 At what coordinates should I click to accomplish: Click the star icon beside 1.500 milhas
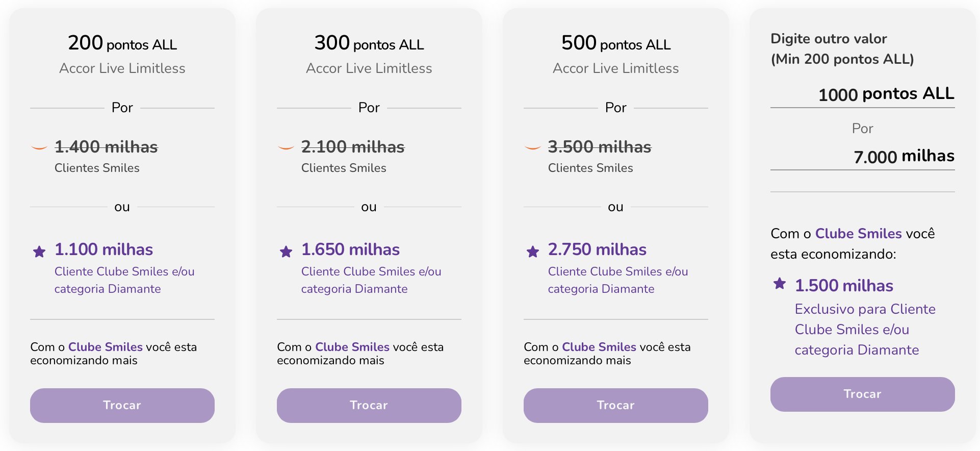click(780, 283)
